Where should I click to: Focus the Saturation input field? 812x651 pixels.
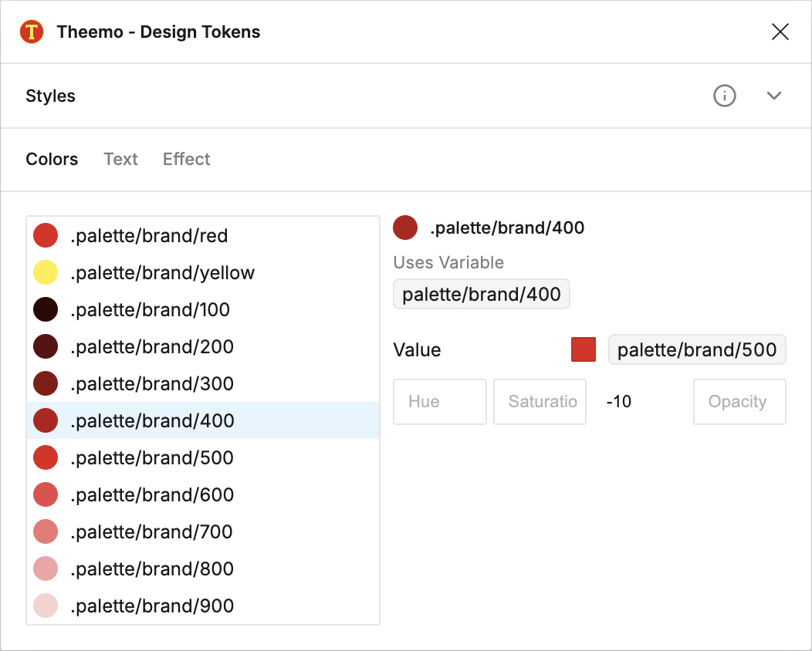click(540, 402)
